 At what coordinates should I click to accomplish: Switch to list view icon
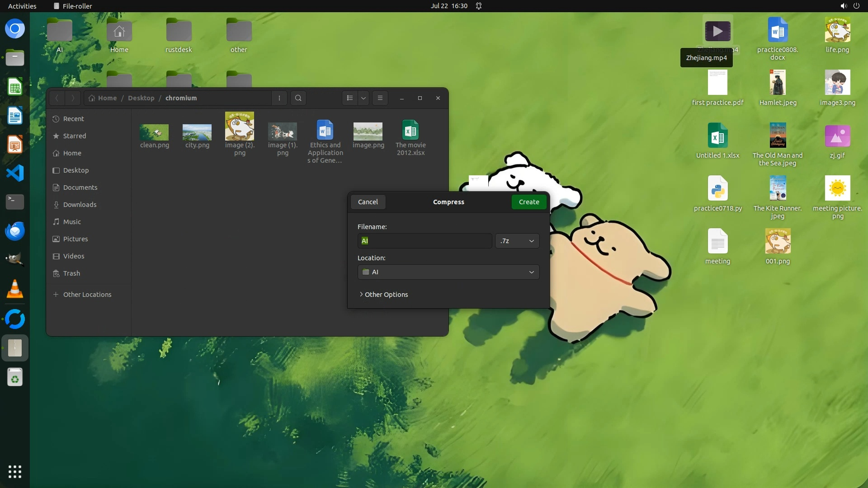click(349, 98)
